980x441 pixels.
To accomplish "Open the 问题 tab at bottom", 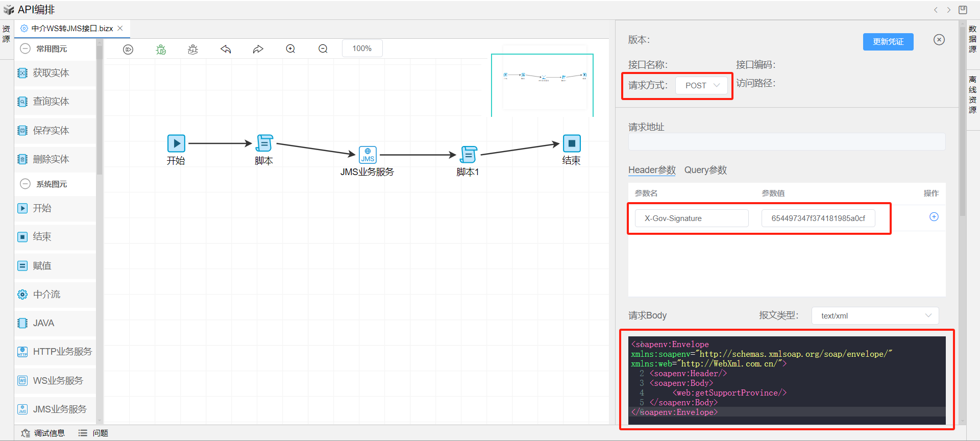I will [x=94, y=433].
